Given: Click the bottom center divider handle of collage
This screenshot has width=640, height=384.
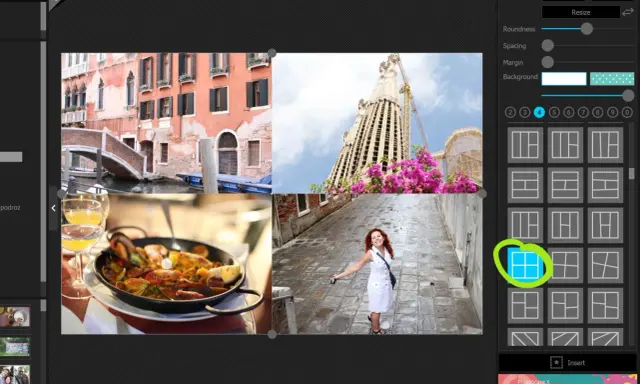Looking at the screenshot, I should tap(272, 335).
